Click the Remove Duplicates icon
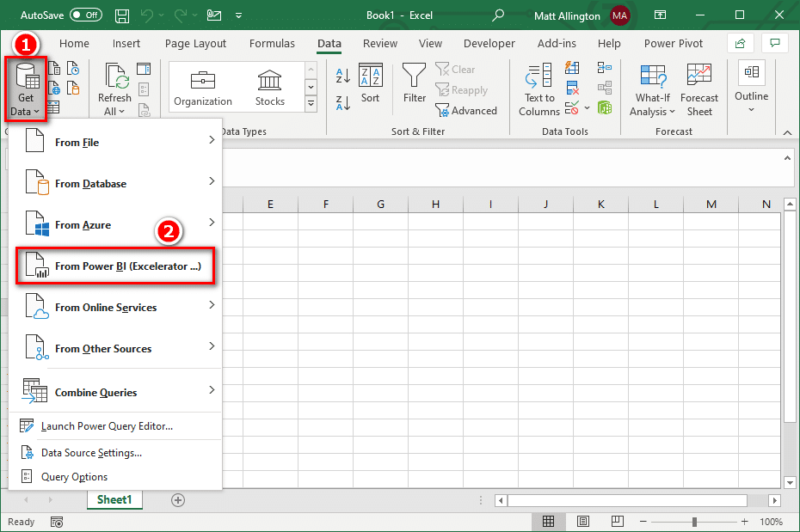800x532 pixels. click(x=572, y=88)
